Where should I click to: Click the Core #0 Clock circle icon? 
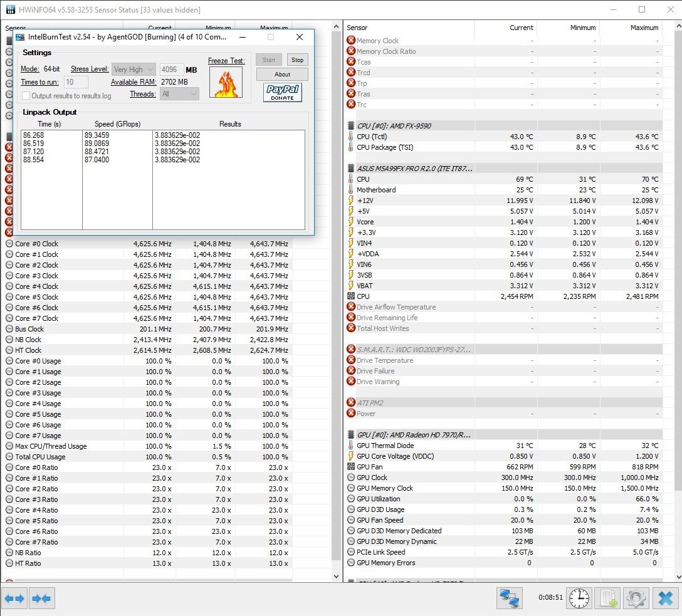tap(9, 243)
